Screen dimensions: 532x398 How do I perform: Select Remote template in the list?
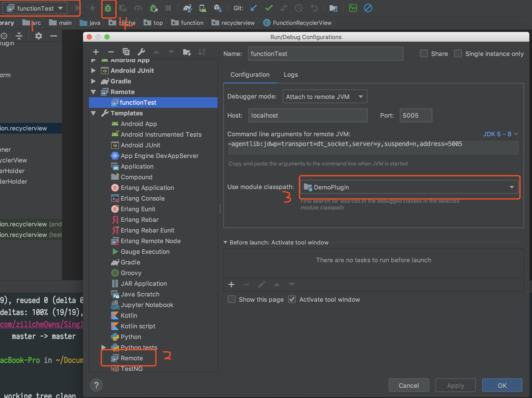(132, 358)
